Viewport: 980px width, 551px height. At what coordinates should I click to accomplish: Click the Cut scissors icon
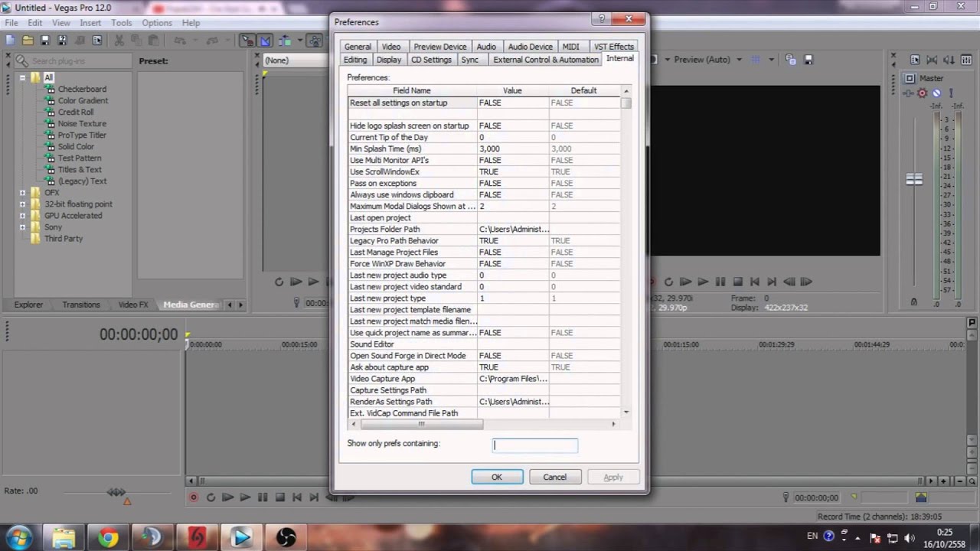click(x=119, y=41)
